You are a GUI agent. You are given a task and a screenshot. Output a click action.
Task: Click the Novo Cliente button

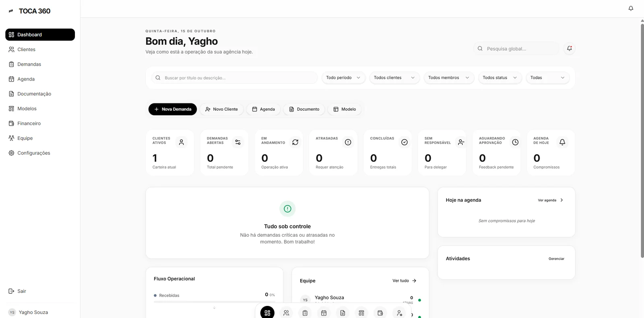(x=221, y=109)
